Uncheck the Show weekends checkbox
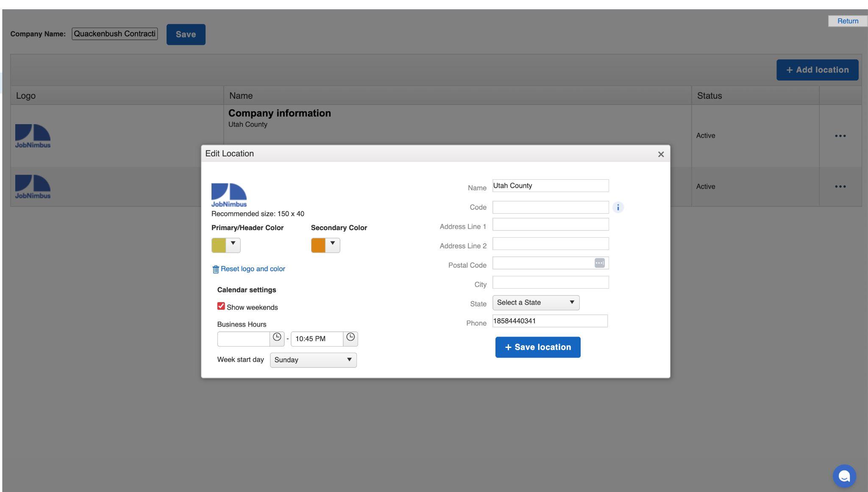 point(221,306)
